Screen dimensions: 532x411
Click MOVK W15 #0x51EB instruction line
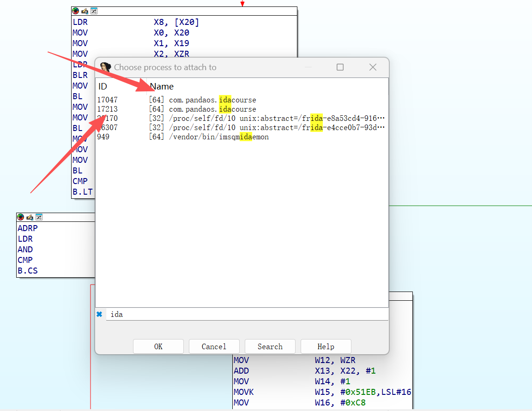pyautogui.click(x=322, y=392)
